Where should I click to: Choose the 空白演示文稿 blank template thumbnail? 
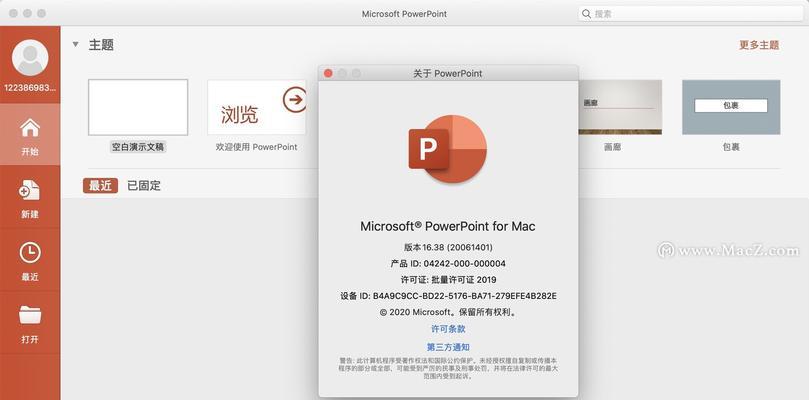pyautogui.click(x=138, y=107)
